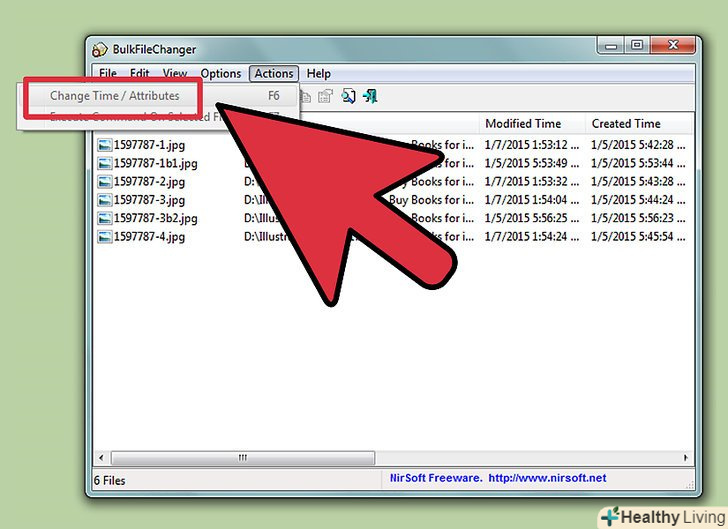Click the "6 Files" status bar text

(110, 481)
